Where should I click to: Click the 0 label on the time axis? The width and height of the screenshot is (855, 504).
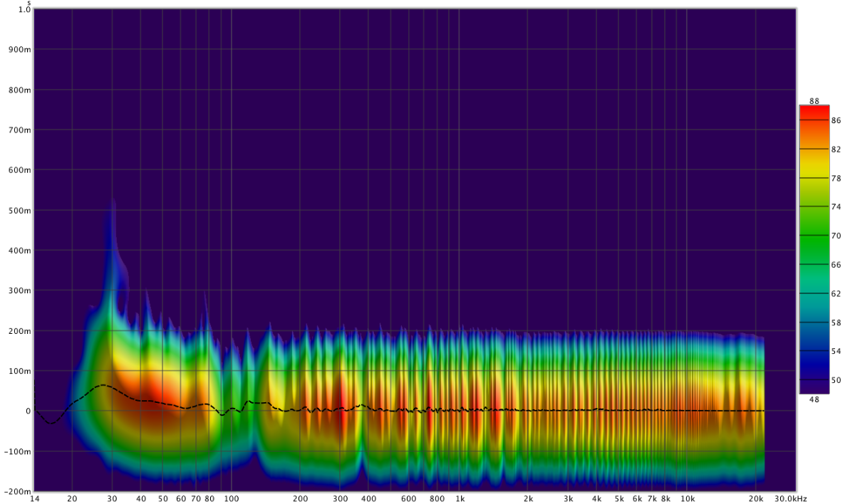[x=28, y=411]
